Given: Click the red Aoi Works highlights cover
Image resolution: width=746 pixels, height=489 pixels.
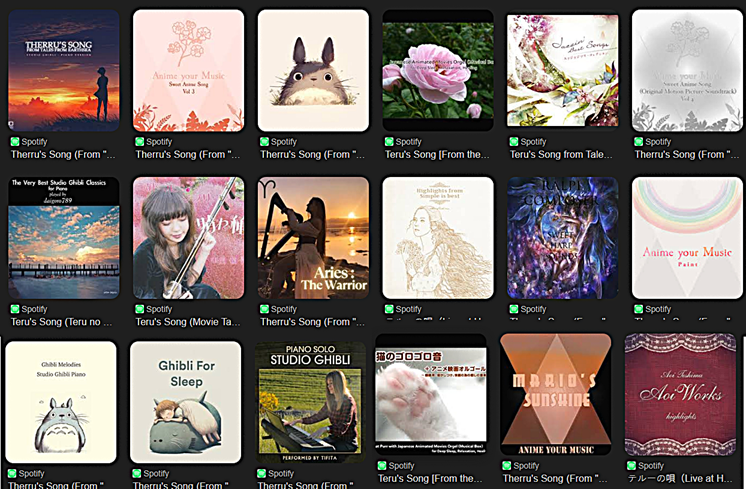Looking at the screenshot, I should [680, 394].
